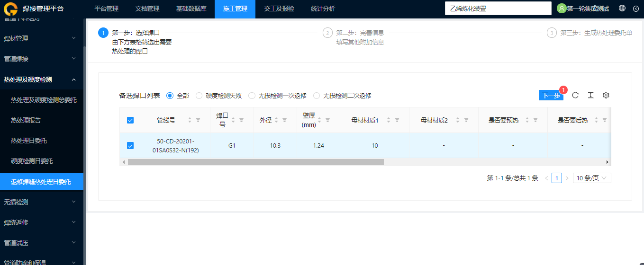644x265 pixels.
Task: Select the 全部 radio option
Action: click(x=170, y=96)
